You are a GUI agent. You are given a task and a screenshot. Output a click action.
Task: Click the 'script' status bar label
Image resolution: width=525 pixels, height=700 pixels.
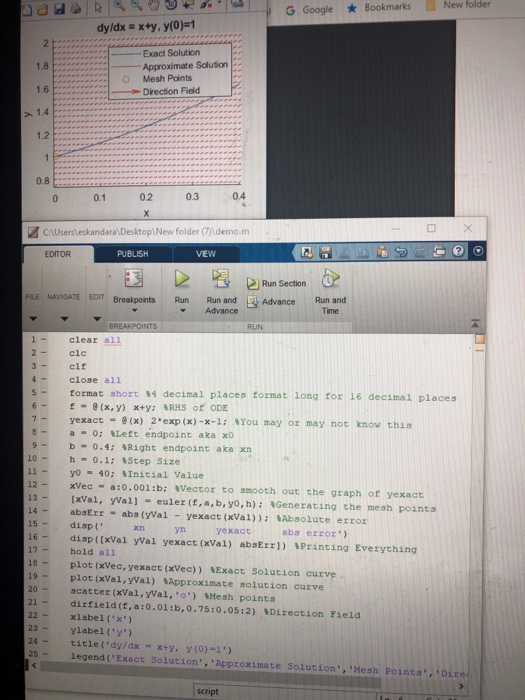click(208, 692)
